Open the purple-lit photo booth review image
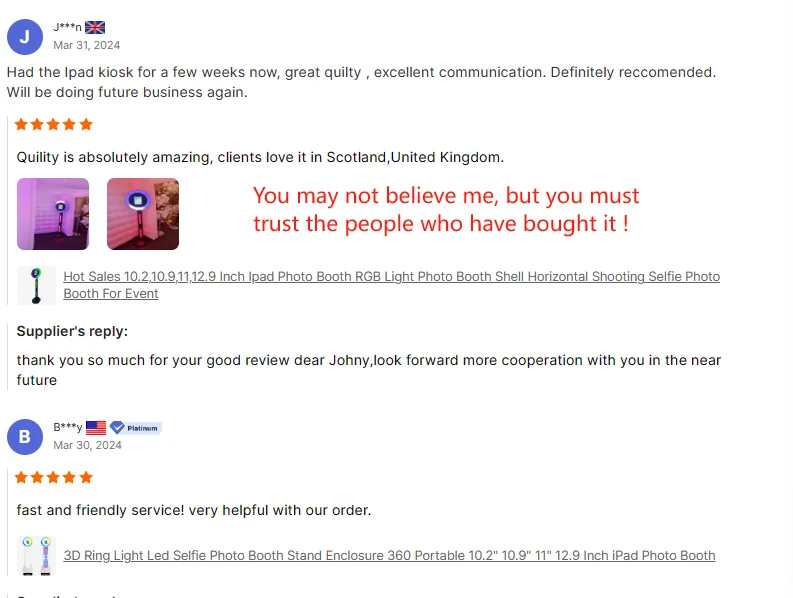The image size is (793, 598). coord(53,214)
